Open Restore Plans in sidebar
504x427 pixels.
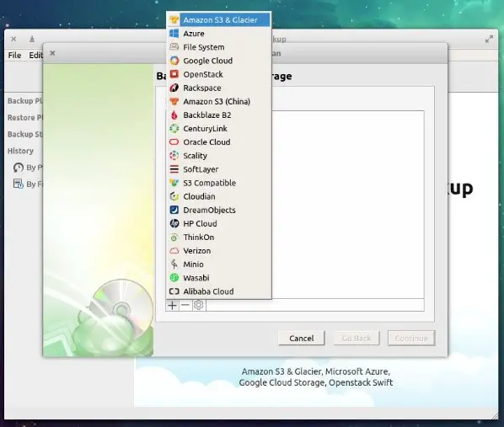tap(24, 118)
